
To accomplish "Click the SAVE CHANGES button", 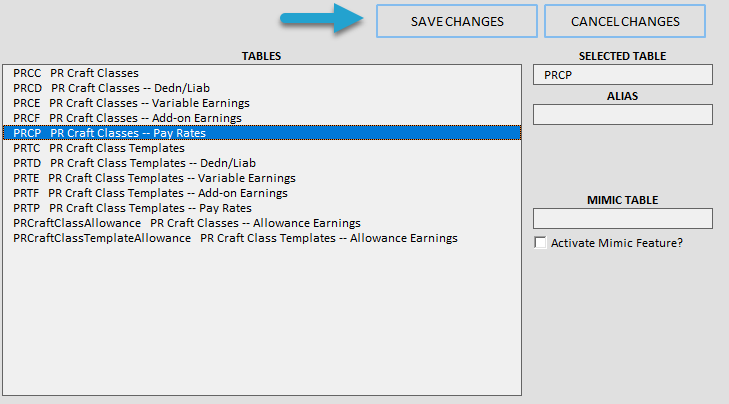I will [x=457, y=21].
